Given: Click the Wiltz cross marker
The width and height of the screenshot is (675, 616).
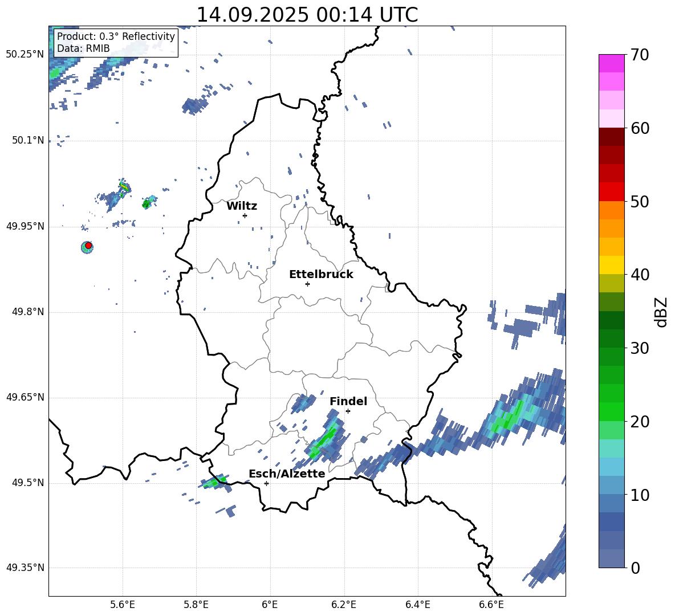Looking at the screenshot, I should [245, 215].
